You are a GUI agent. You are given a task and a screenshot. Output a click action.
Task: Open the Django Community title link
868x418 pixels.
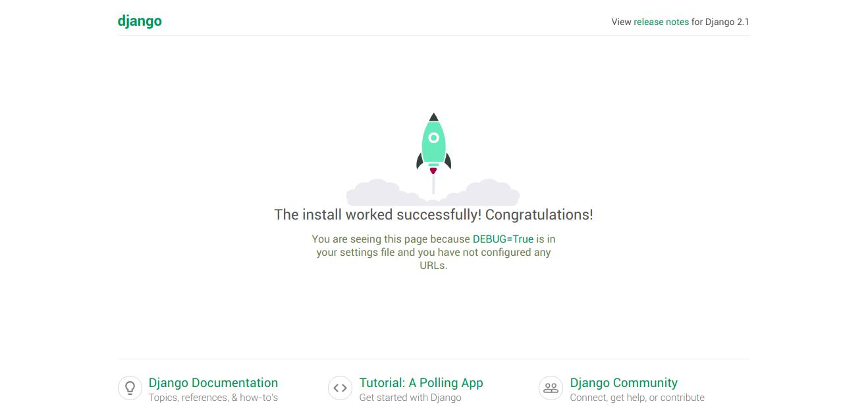pos(623,382)
